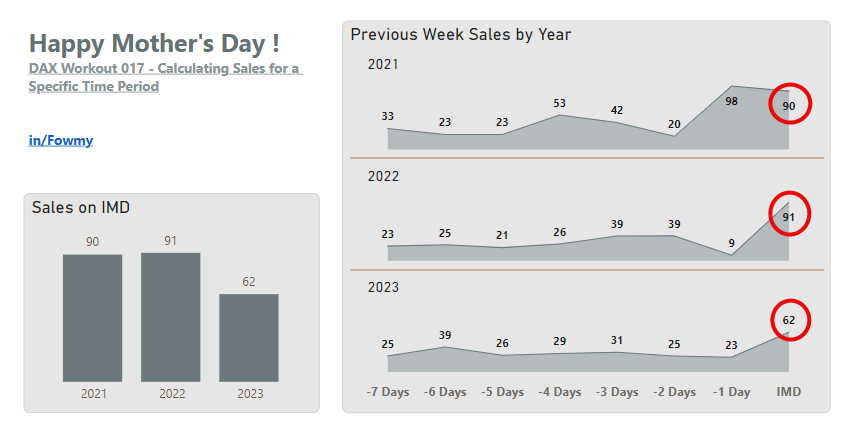This screenshot has width=853, height=441.
Task: Click the -1 Day axis label
Action: pyautogui.click(x=732, y=392)
